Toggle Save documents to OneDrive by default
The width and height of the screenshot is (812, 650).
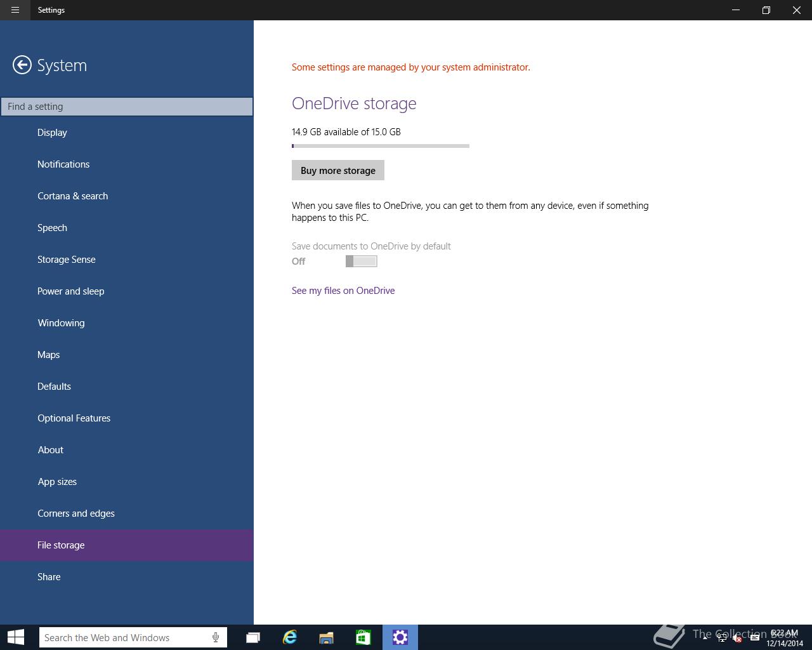coord(362,261)
